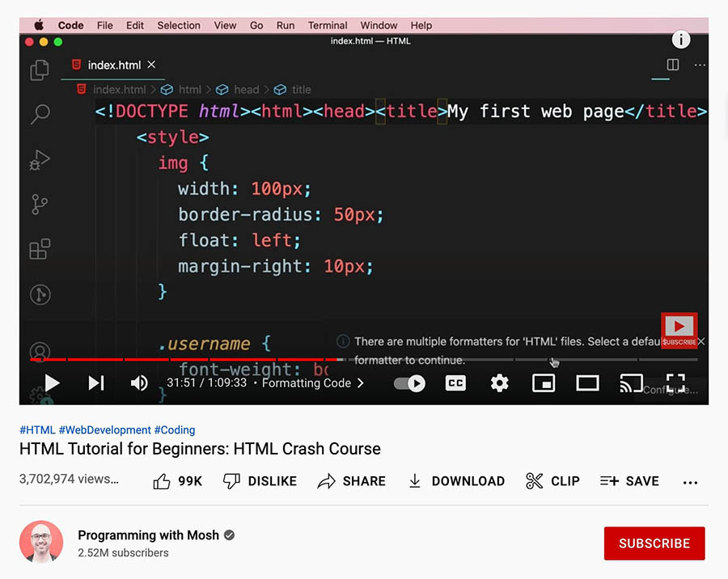Toggle the autoplay switch

point(410,383)
